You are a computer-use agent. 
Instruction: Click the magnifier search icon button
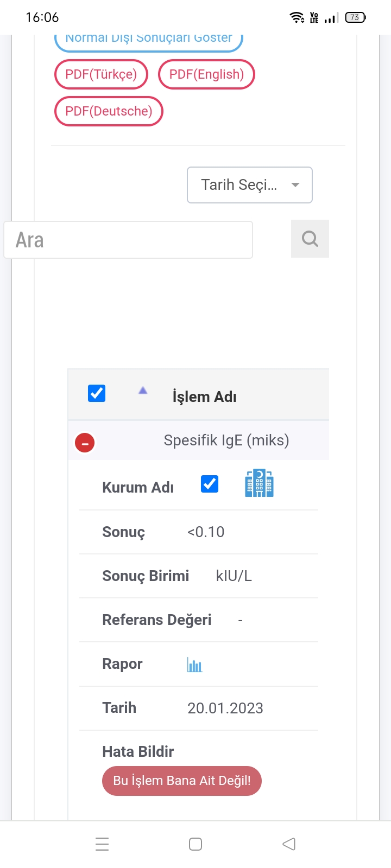click(310, 239)
